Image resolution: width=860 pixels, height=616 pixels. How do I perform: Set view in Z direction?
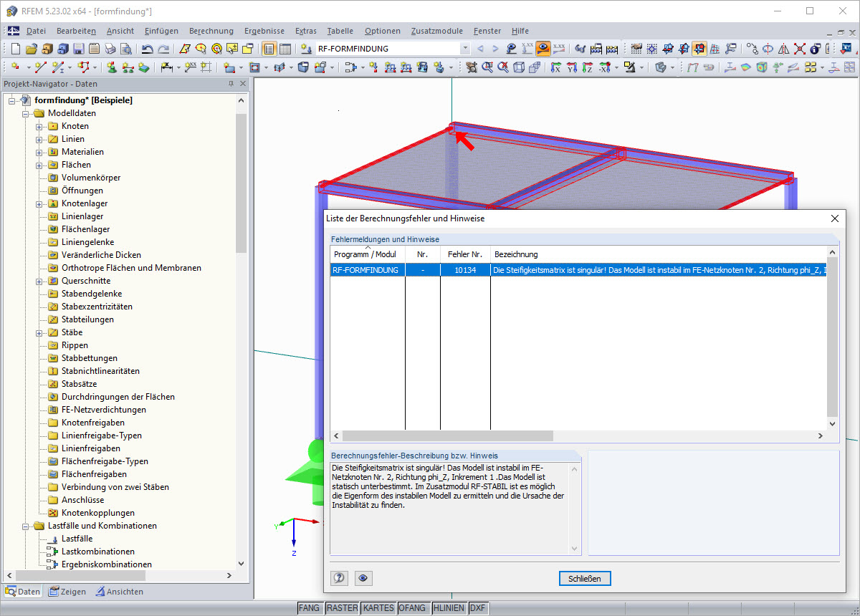588,67
